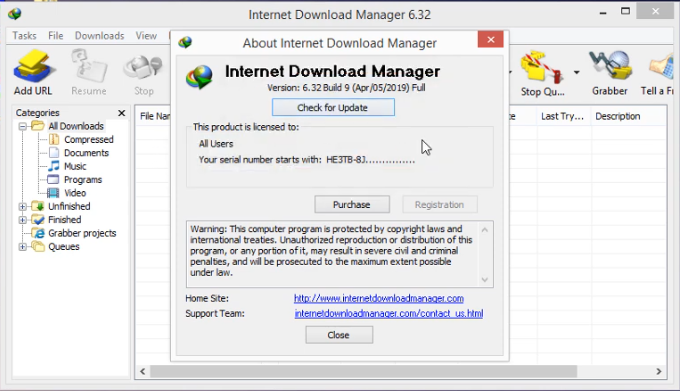
Task: Click the Registration button
Action: point(439,204)
